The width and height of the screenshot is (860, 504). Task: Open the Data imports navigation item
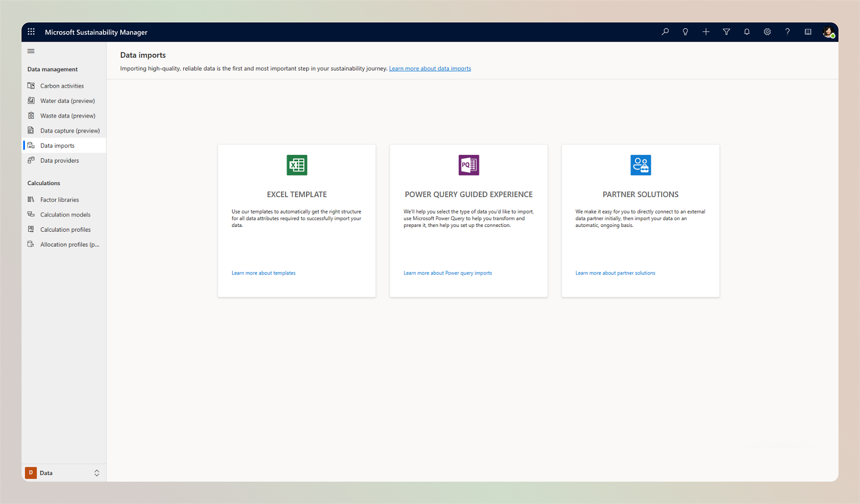[x=57, y=145]
